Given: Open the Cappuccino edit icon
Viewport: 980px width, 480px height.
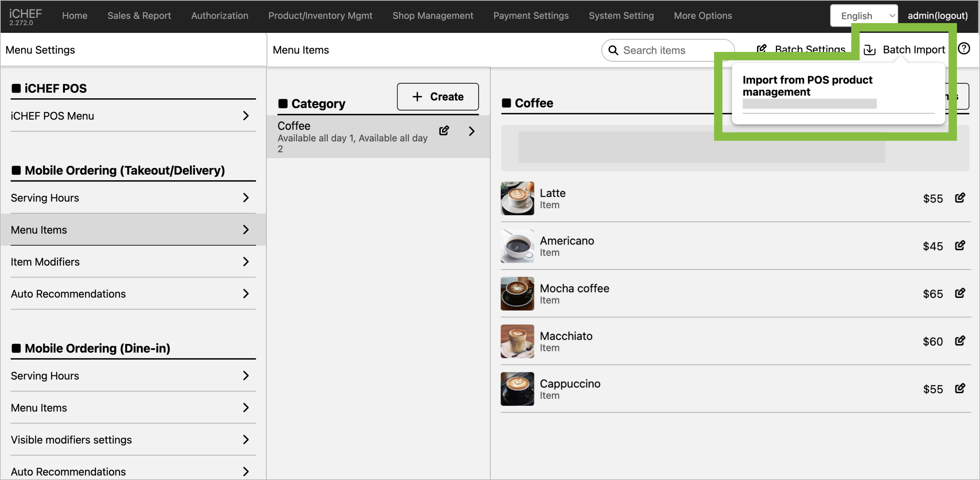Looking at the screenshot, I should [x=960, y=388].
